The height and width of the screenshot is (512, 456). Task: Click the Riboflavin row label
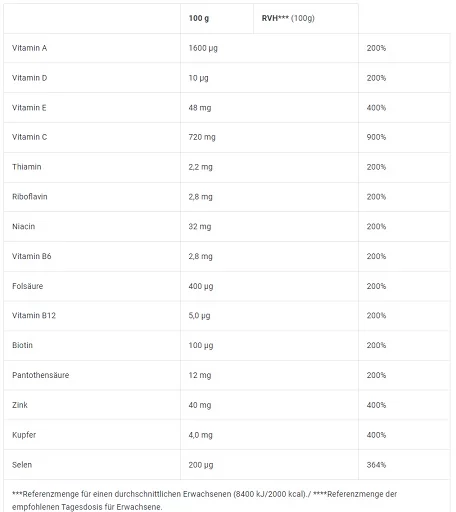coord(30,197)
